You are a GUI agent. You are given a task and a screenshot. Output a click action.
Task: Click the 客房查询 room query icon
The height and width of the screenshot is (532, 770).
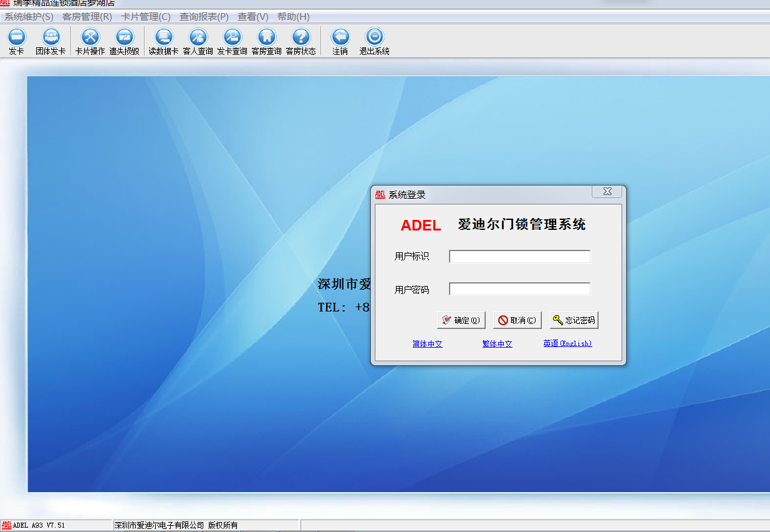[267, 42]
